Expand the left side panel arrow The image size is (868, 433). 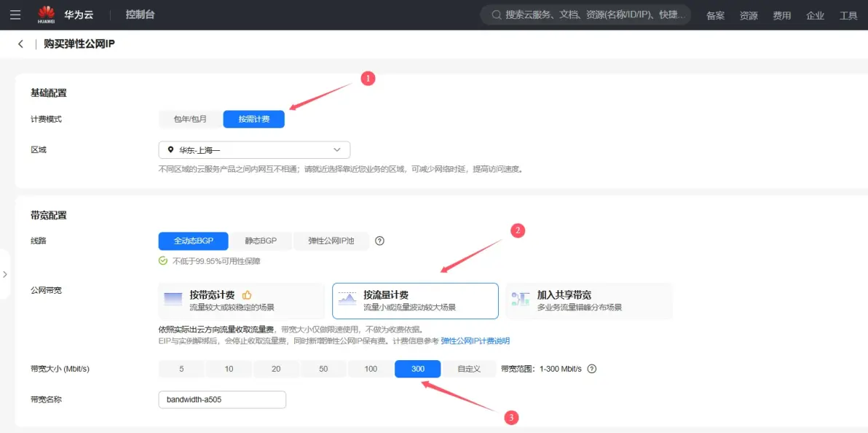coord(4,275)
